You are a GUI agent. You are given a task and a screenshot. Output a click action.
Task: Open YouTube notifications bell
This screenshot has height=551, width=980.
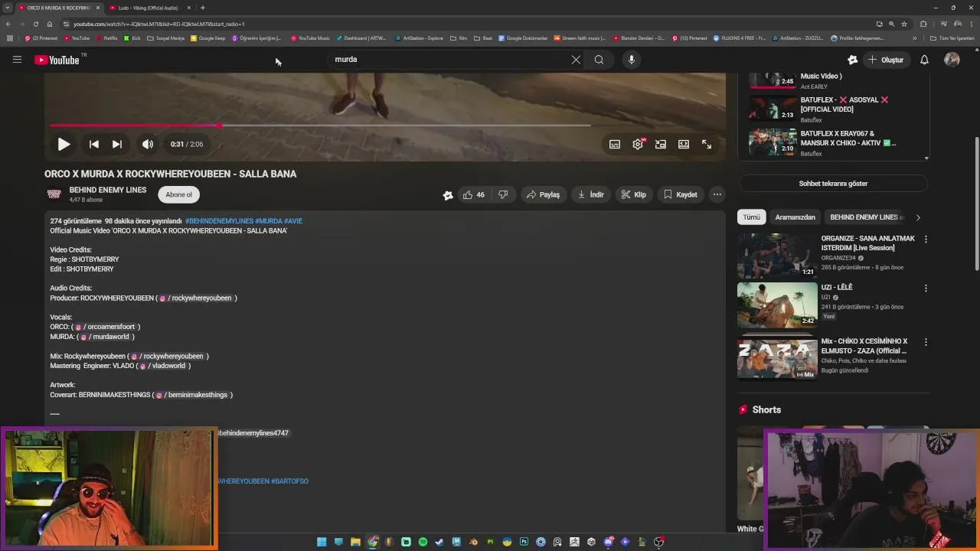tap(924, 60)
